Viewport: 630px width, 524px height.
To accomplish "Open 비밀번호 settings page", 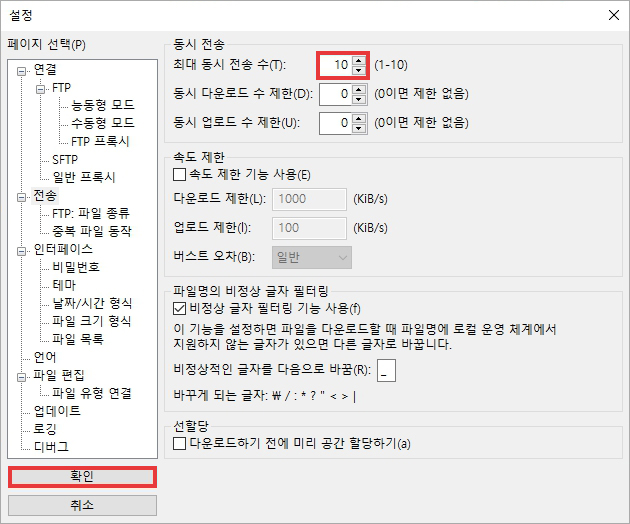I will tap(76, 267).
